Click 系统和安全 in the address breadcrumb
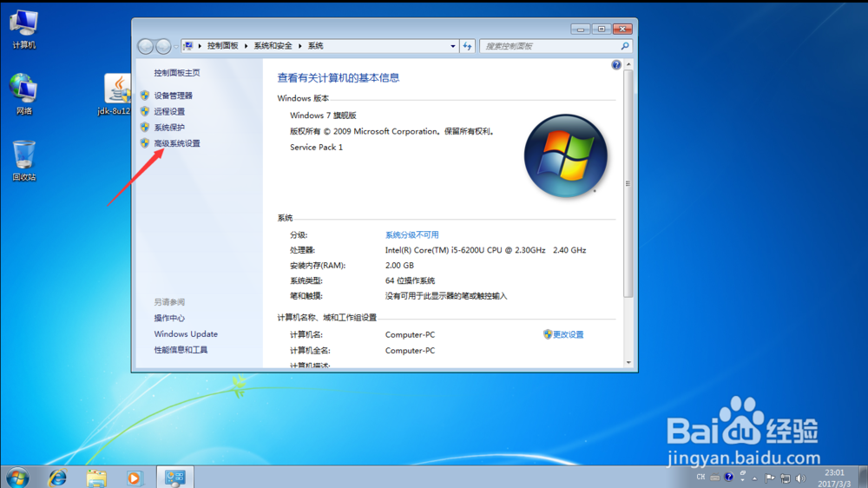The image size is (868, 488). point(273,46)
